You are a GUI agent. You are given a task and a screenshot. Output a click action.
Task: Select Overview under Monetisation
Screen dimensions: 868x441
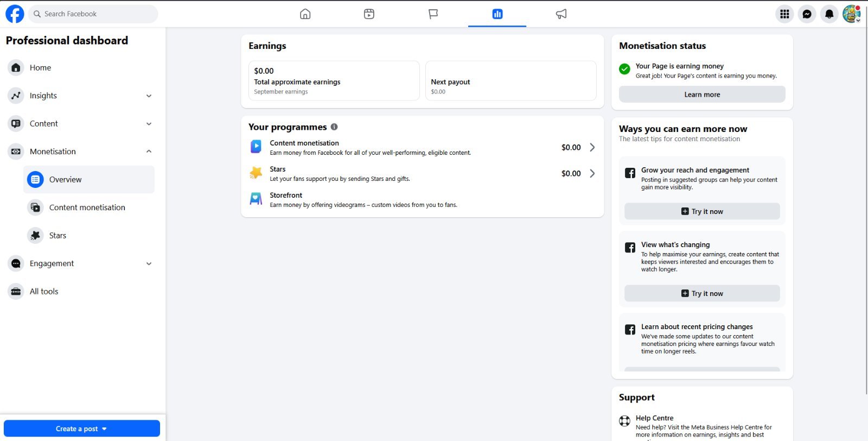(89, 179)
